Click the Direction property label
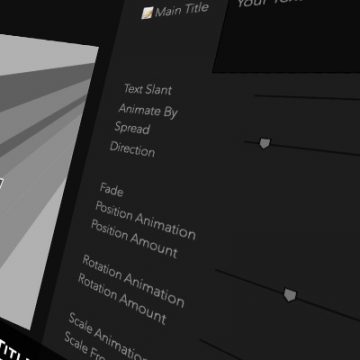Image resolution: width=360 pixels, height=360 pixels. click(133, 149)
